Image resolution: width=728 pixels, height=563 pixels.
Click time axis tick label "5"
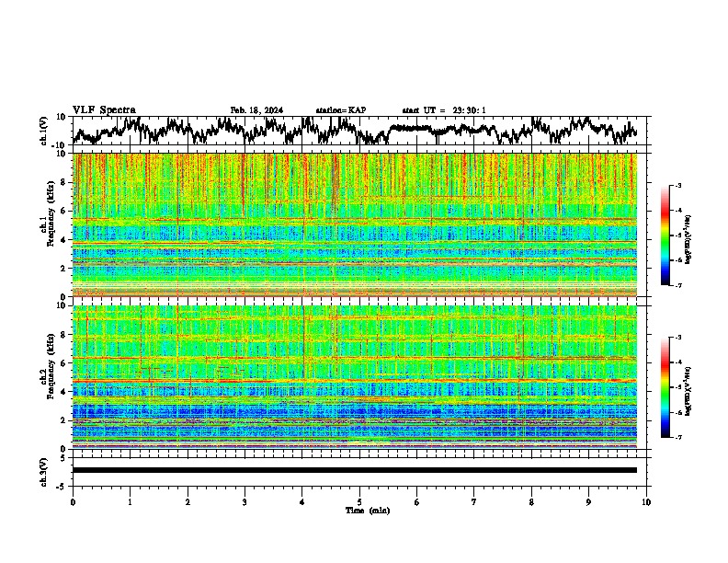359,502
